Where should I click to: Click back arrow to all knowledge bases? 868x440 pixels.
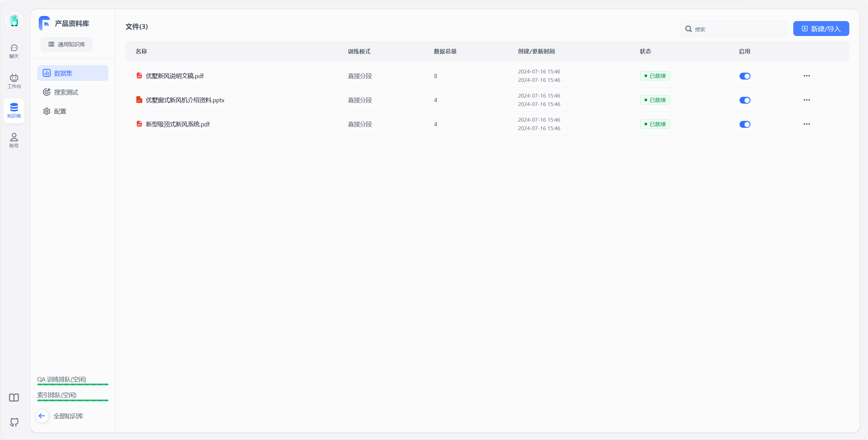pyautogui.click(x=42, y=416)
